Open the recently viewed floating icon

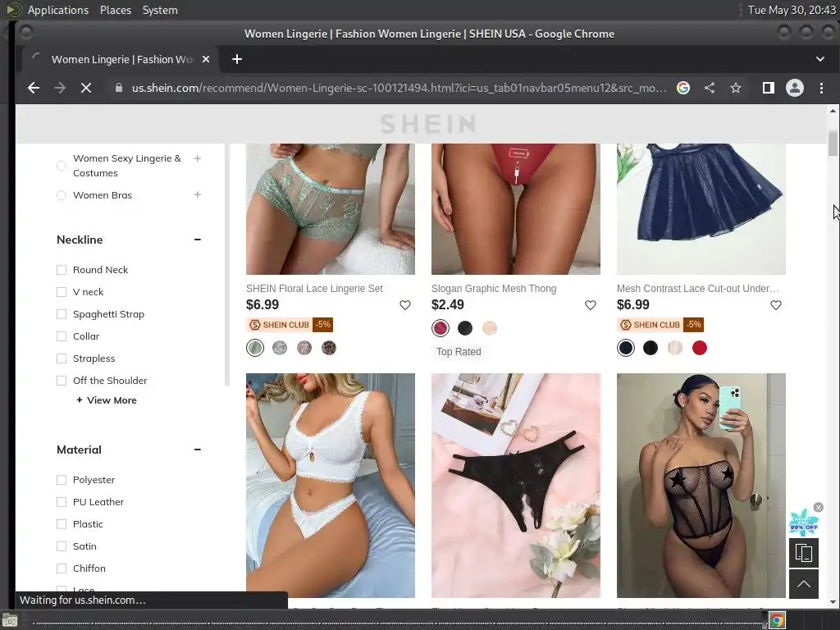point(804,552)
